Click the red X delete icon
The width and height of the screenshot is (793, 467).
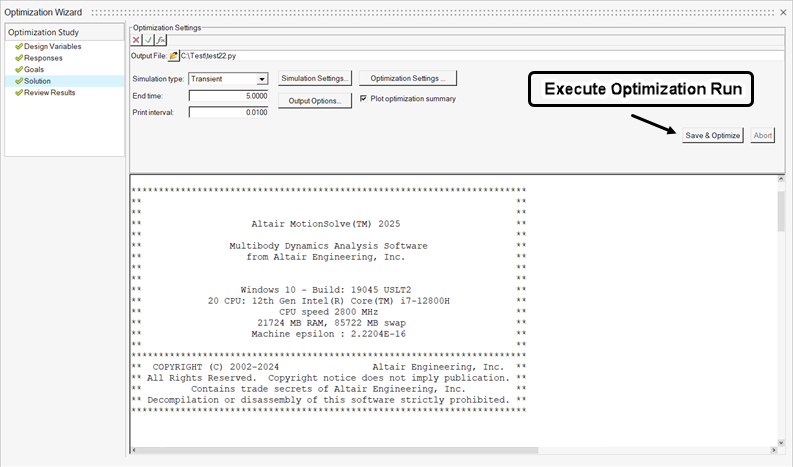pyautogui.click(x=137, y=40)
